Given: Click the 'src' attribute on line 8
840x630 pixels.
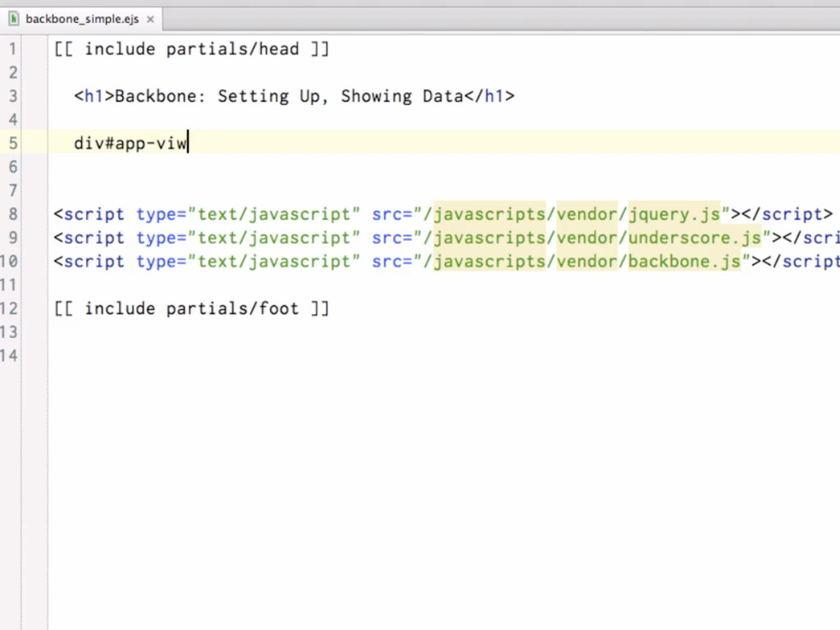Looking at the screenshot, I should tap(387, 214).
